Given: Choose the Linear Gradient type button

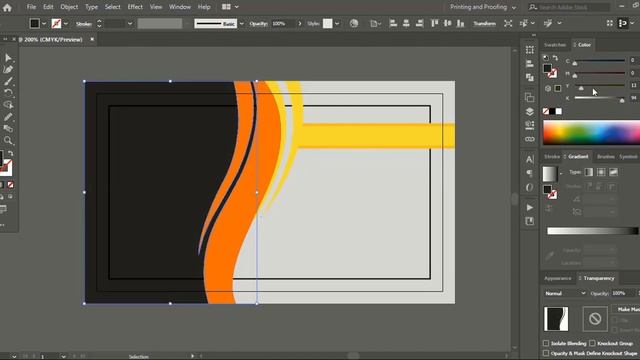Looking at the screenshot, I should click(x=589, y=172).
